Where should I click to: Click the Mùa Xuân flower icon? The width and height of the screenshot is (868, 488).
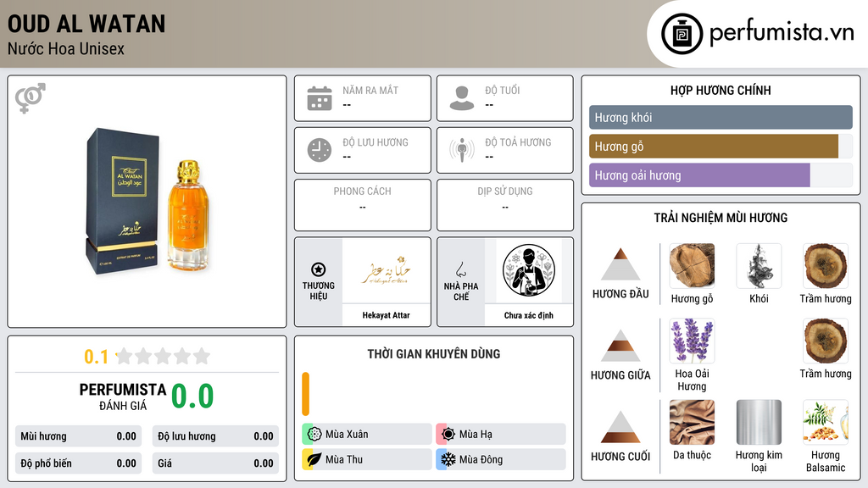[314, 434]
